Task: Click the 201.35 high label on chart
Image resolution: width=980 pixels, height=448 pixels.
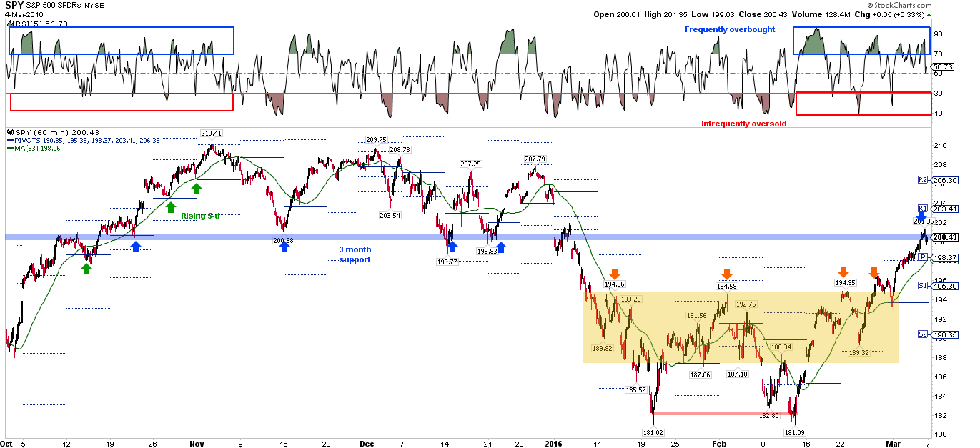Action: click(x=924, y=222)
